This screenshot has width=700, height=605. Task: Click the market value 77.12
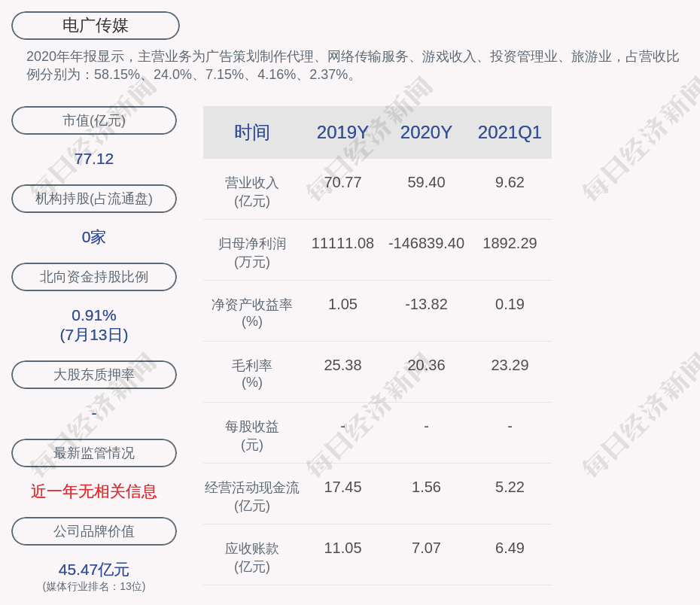94,159
